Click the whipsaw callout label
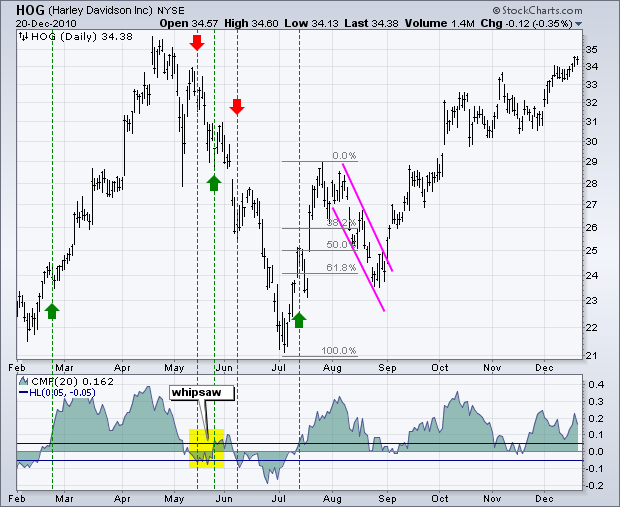Image resolution: width=620 pixels, height=507 pixels. (202, 393)
